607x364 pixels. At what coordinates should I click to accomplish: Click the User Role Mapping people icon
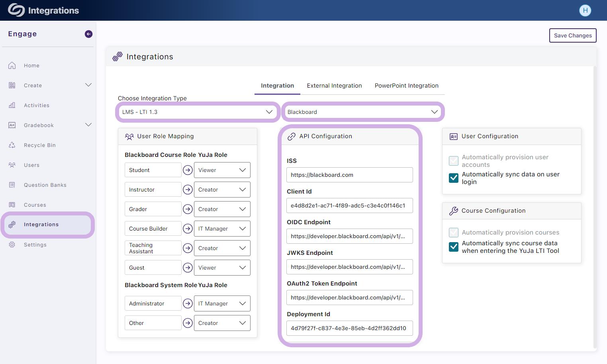(129, 136)
